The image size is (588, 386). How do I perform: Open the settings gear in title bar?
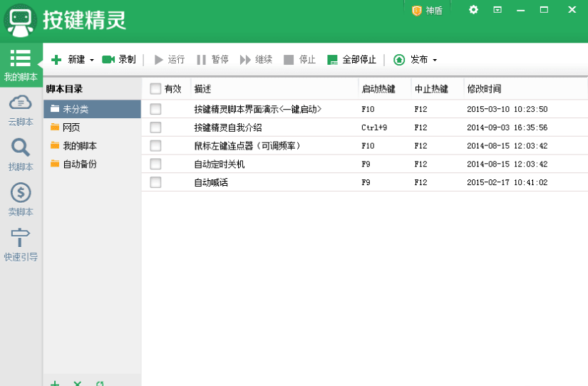click(474, 10)
